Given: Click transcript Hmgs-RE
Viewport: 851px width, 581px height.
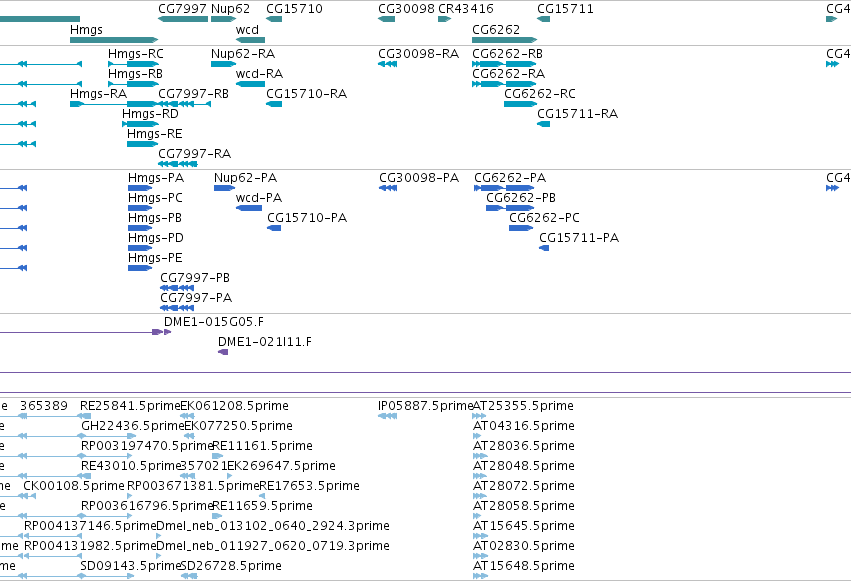Looking at the screenshot, I should pyautogui.click(x=155, y=134).
